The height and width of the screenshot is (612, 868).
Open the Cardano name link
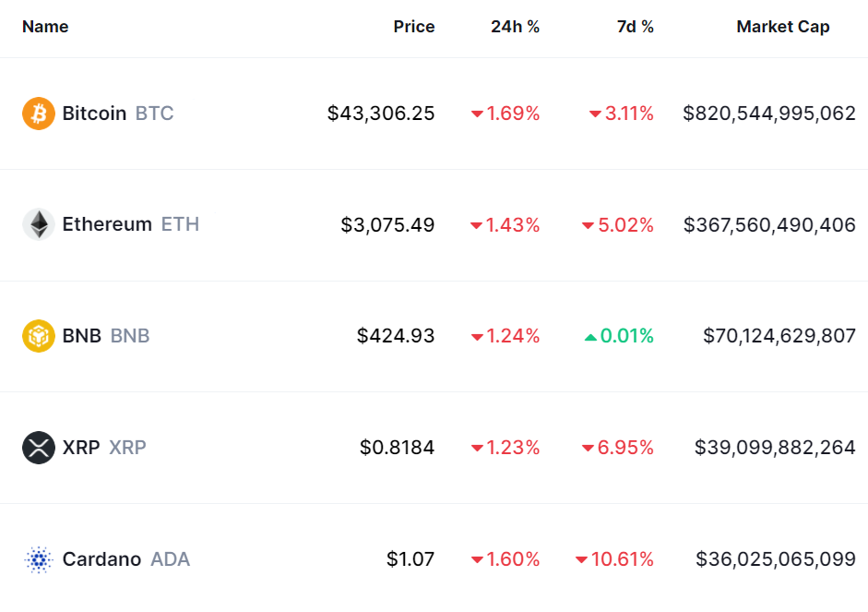pyautogui.click(x=101, y=559)
